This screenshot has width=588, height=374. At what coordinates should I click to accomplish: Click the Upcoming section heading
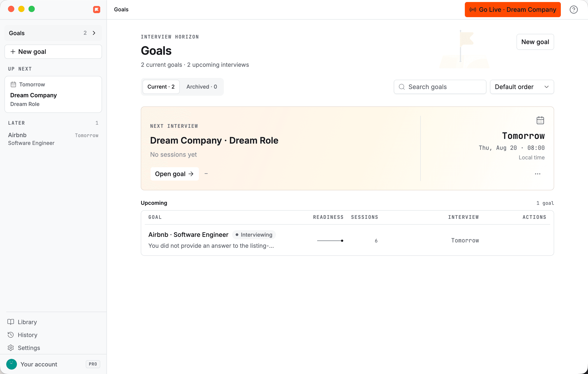[x=154, y=203]
